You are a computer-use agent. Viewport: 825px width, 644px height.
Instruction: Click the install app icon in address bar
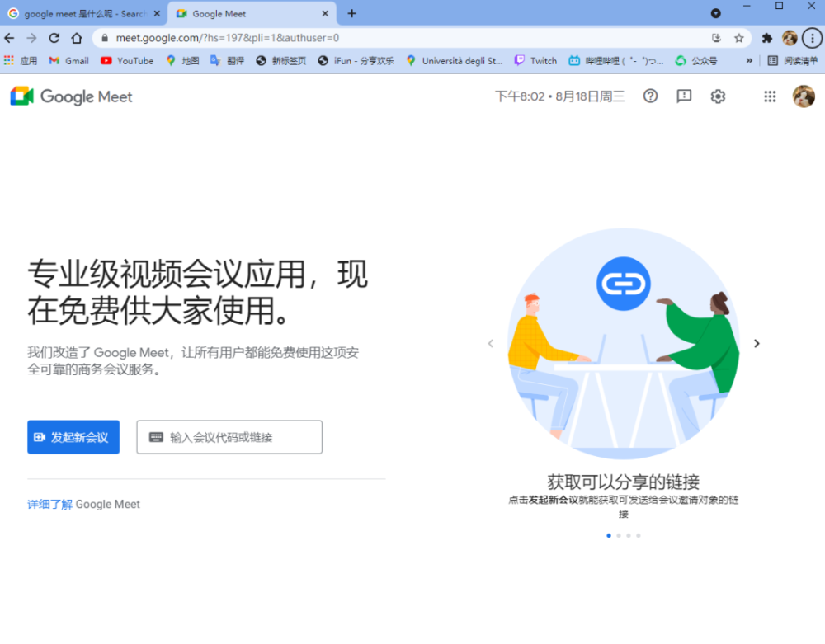716,38
